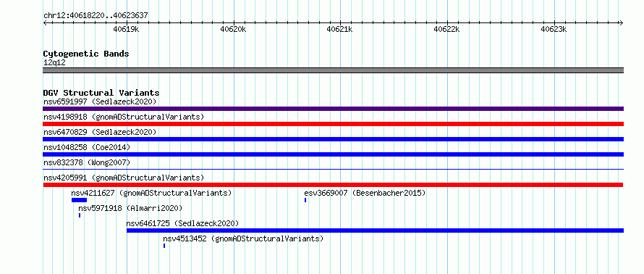Viewport: 644px width, 274px height.
Task: Click the blue nsv1048258 variant bar
Action: point(333,154)
